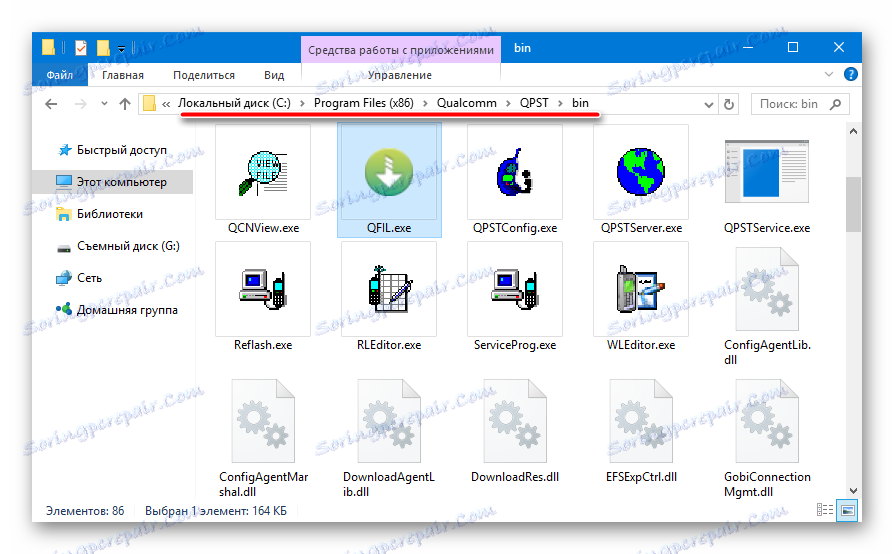Image resolution: width=894 pixels, height=554 pixels.
Task: Open the QCNView.exe icon
Action: (263, 172)
